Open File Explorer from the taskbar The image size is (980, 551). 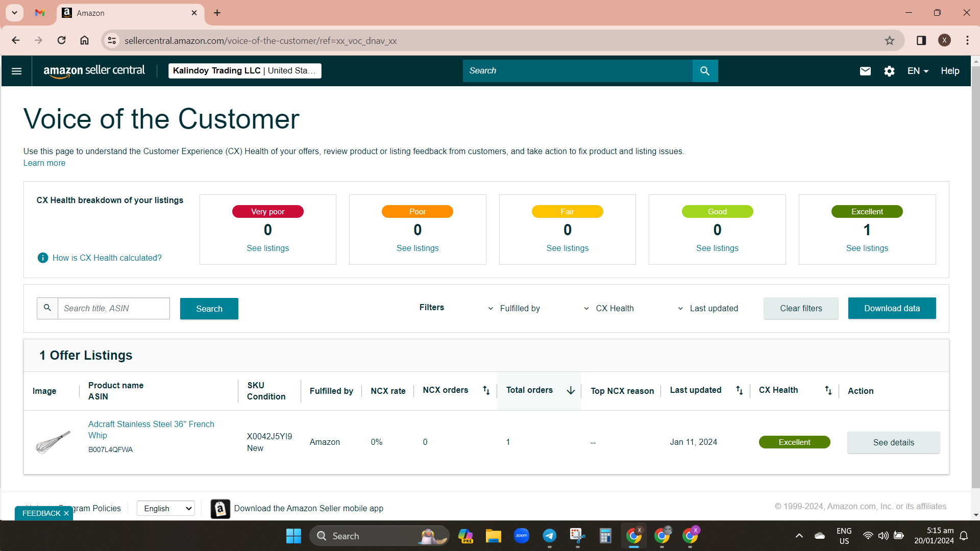click(x=493, y=536)
